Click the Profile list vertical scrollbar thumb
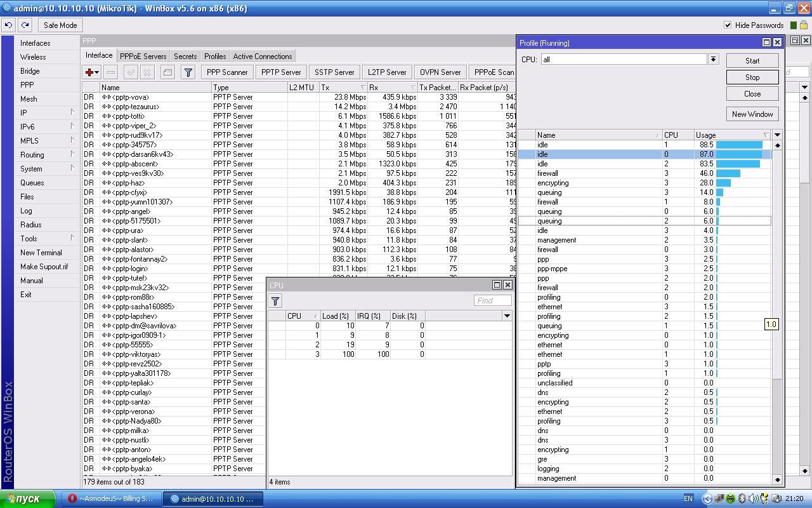 click(777, 264)
